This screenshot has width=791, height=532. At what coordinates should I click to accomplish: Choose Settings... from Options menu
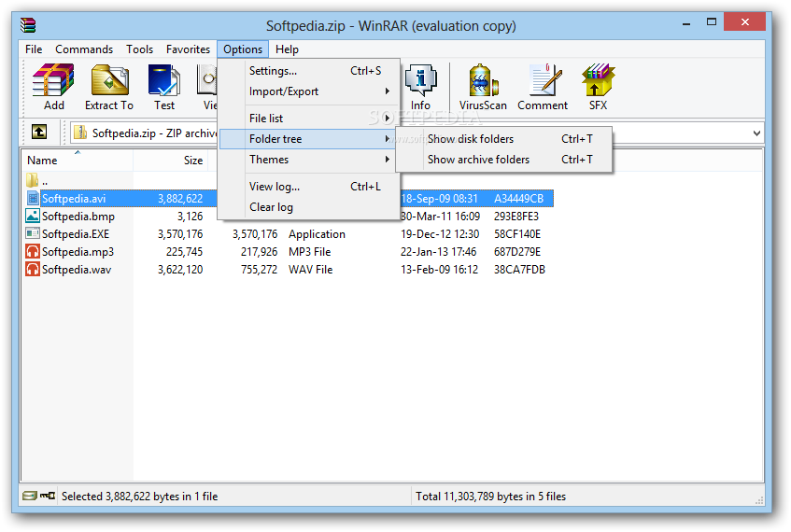click(x=309, y=71)
